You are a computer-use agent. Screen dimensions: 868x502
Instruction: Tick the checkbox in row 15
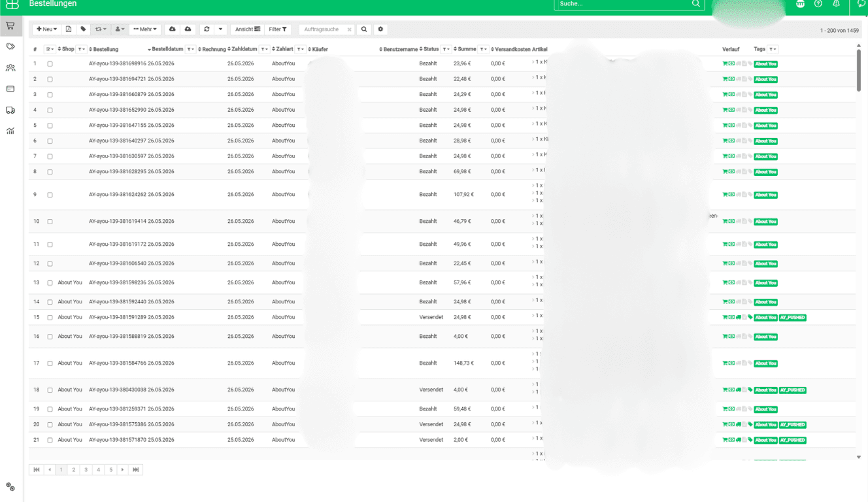50,318
